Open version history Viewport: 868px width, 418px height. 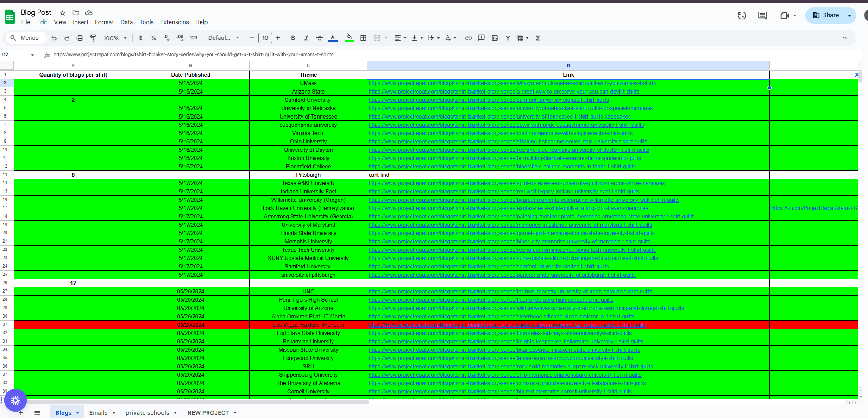point(742,15)
